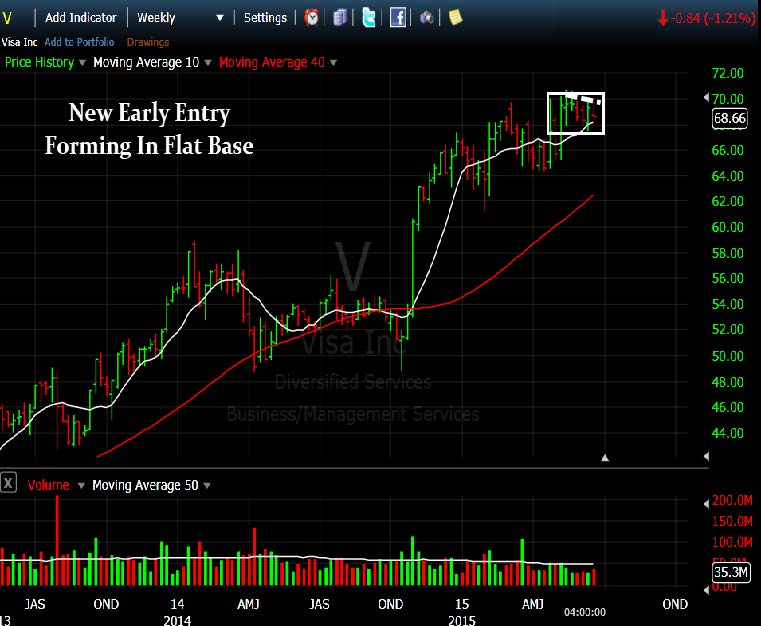Click the alarm clock alert icon
The image size is (761, 626).
click(311, 18)
